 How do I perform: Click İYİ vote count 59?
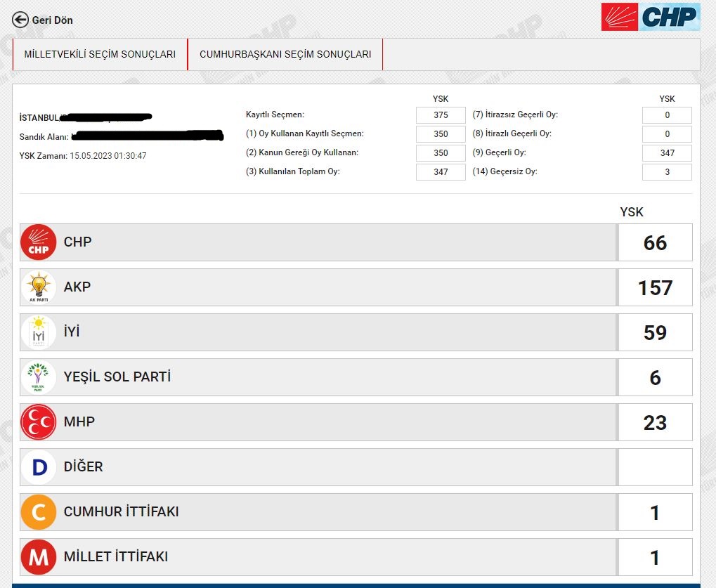[x=656, y=332]
